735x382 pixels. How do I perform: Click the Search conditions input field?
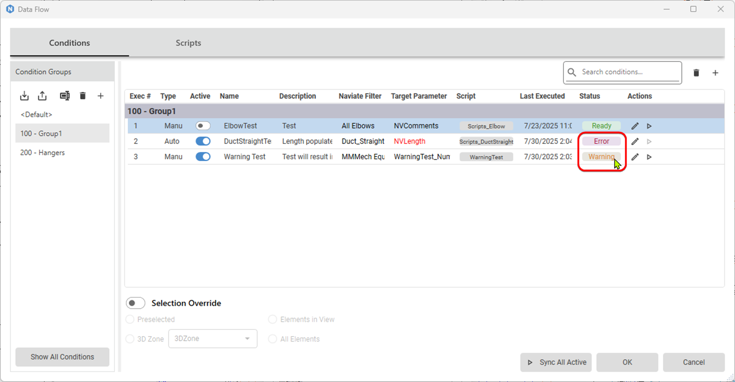click(622, 72)
